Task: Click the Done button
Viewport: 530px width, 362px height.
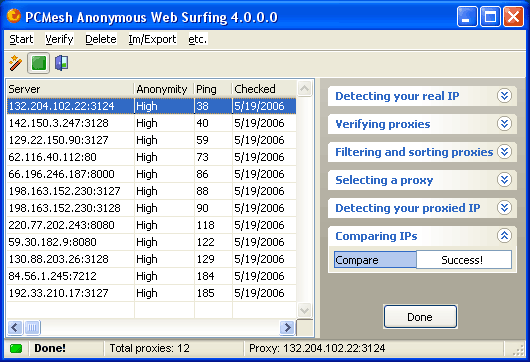Action: tap(420, 317)
